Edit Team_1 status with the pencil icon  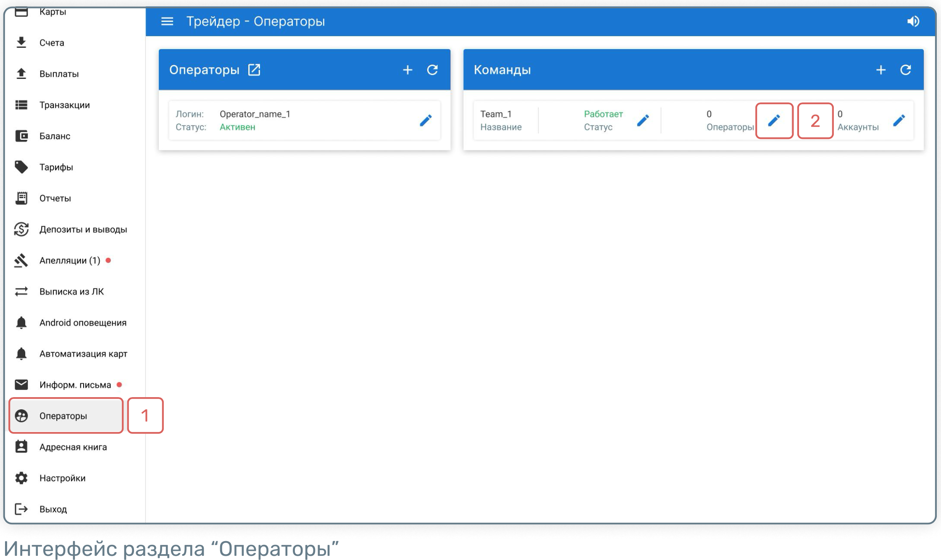coord(643,120)
